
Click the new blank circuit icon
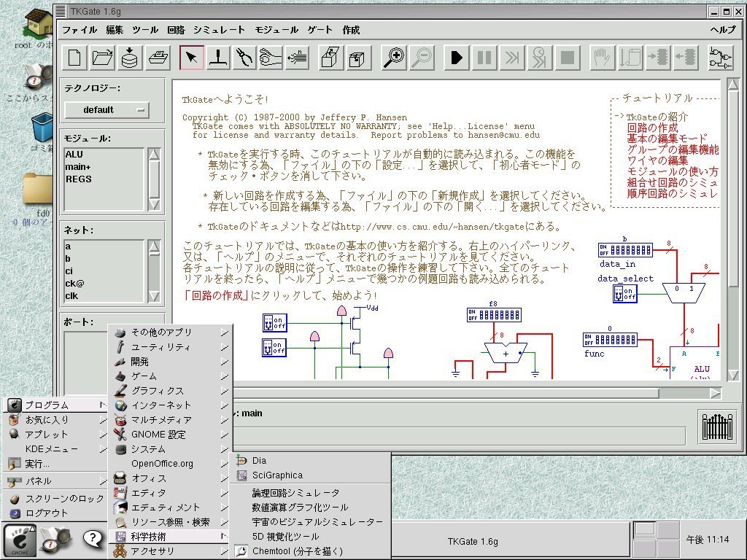click(x=74, y=58)
